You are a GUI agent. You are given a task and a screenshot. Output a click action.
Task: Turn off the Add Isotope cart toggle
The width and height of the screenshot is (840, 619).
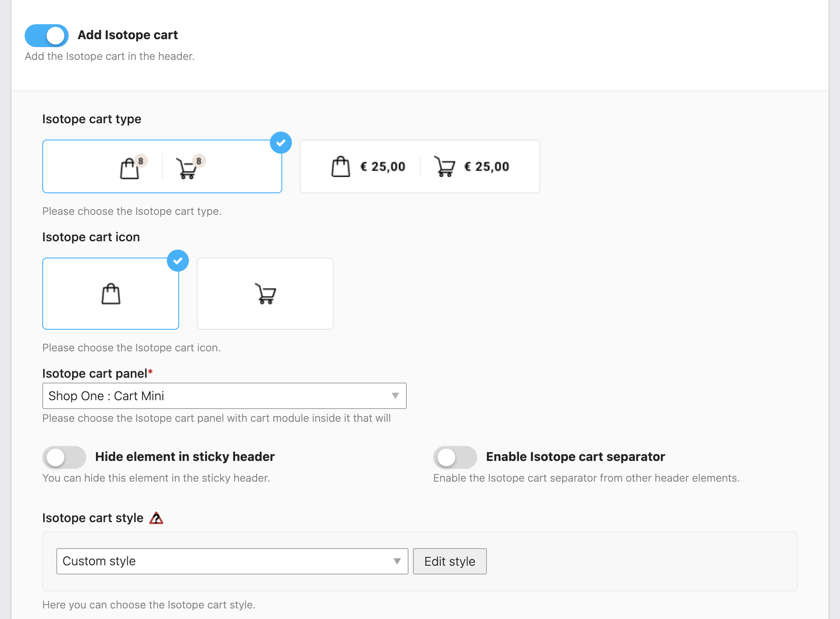tap(46, 36)
